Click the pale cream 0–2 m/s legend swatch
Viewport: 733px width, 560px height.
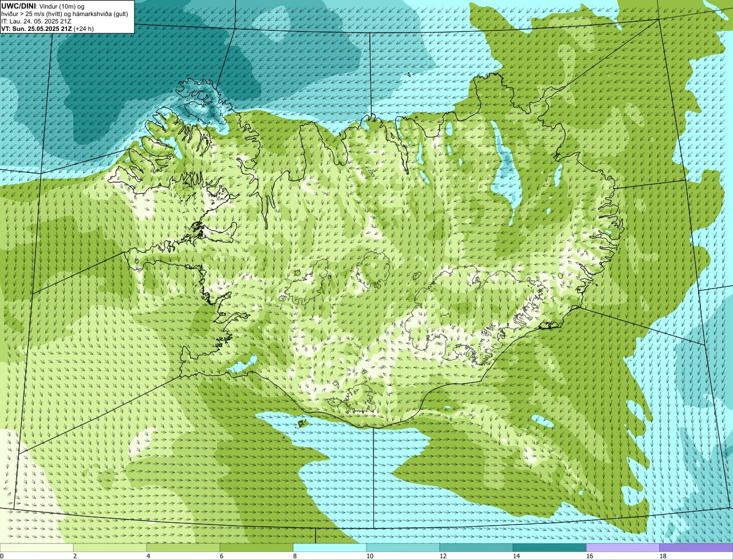(37, 547)
